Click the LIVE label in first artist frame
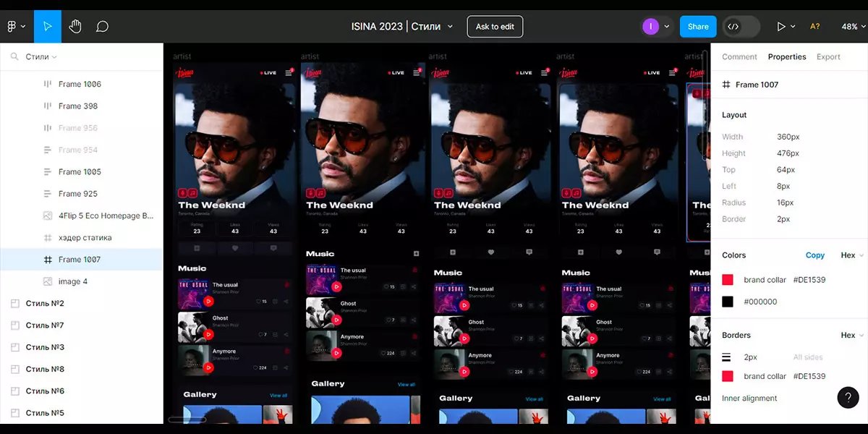Viewport: 868px width, 434px height. click(268, 72)
